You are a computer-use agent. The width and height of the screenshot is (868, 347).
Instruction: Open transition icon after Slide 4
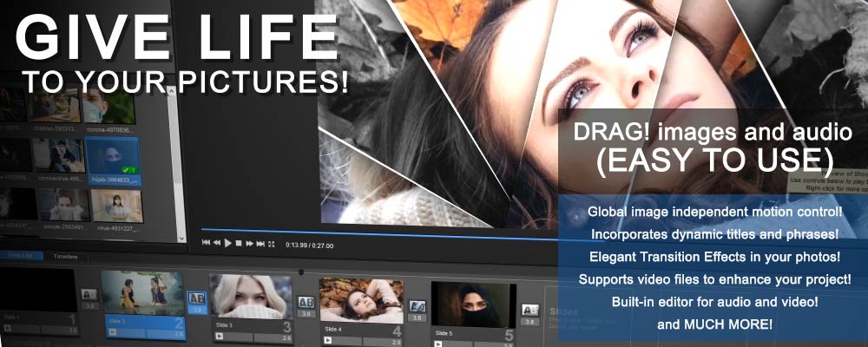coord(418,306)
